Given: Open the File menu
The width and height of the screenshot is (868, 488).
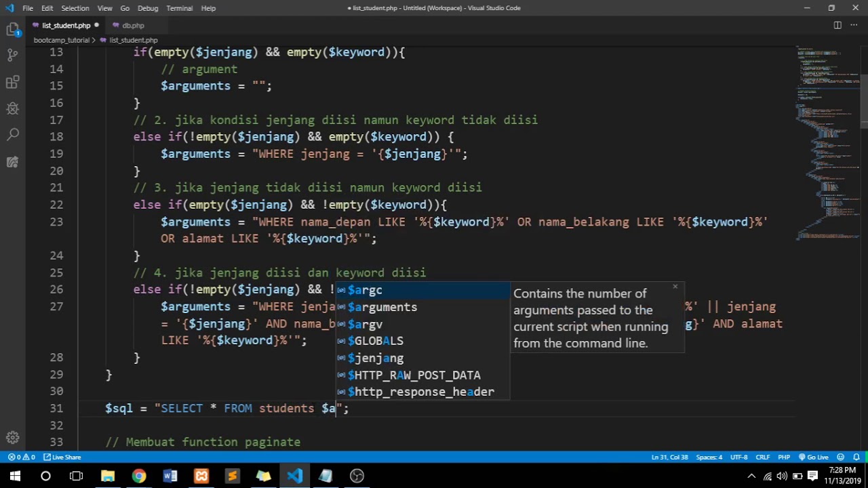Looking at the screenshot, I should 28,8.
